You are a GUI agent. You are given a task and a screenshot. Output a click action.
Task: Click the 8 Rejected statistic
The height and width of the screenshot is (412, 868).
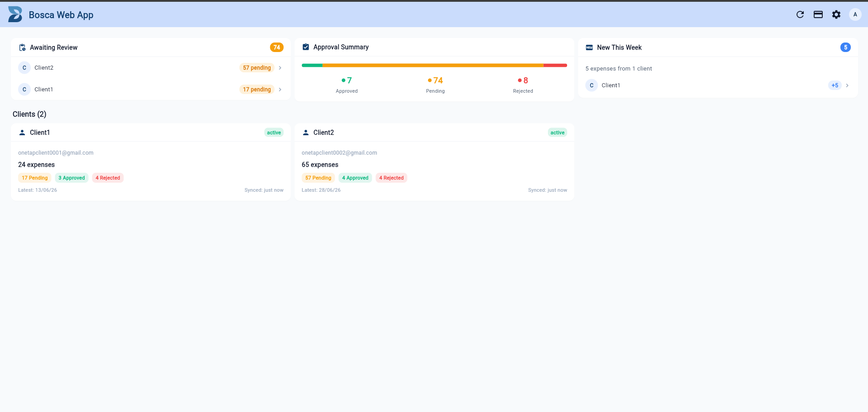(523, 85)
